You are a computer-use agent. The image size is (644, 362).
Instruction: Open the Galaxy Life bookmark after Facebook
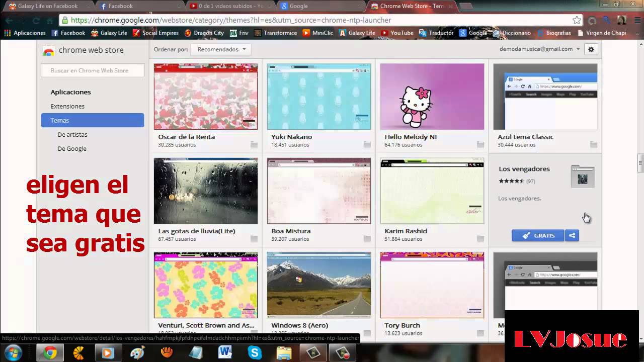(109, 33)
